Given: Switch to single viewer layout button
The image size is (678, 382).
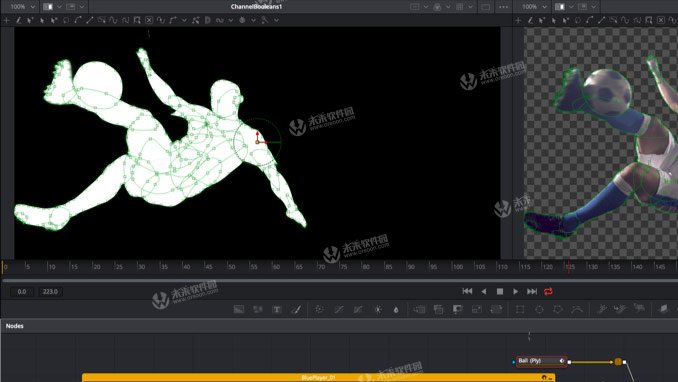Looking at the screenshot, I should coord(486,7).
